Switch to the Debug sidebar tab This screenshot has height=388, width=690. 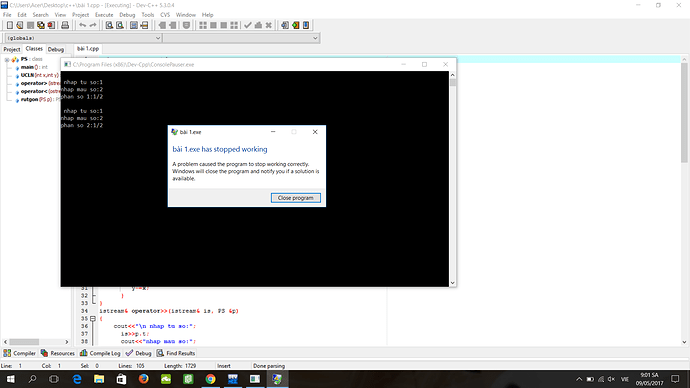pos(56,49)
